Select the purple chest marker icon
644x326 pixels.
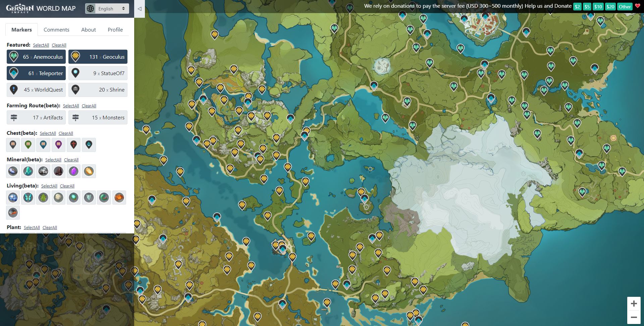point(58,145)
